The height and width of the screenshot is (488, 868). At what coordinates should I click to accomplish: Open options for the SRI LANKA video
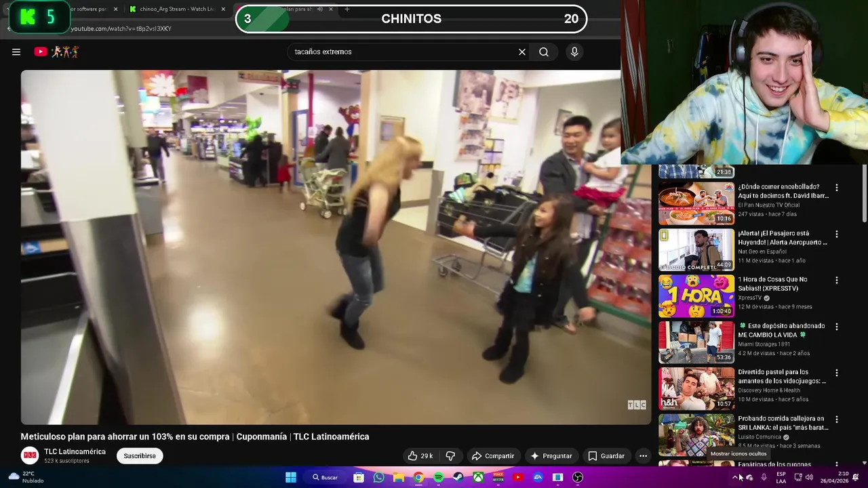point(837,420)
